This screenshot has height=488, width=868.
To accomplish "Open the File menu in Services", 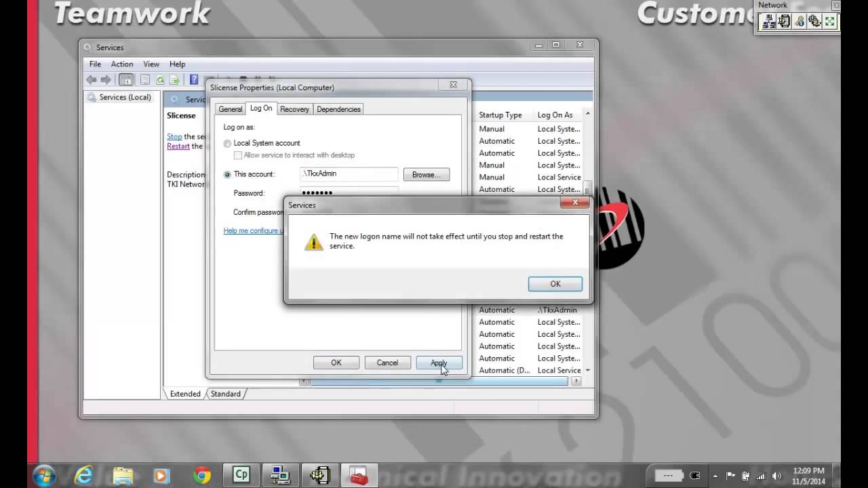I will pos(95,64).
